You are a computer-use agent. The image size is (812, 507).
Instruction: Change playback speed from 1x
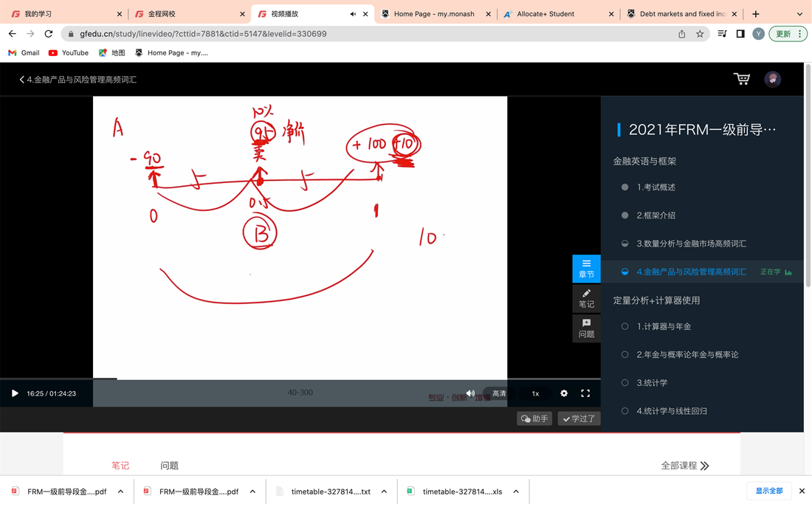click(535, 393)
